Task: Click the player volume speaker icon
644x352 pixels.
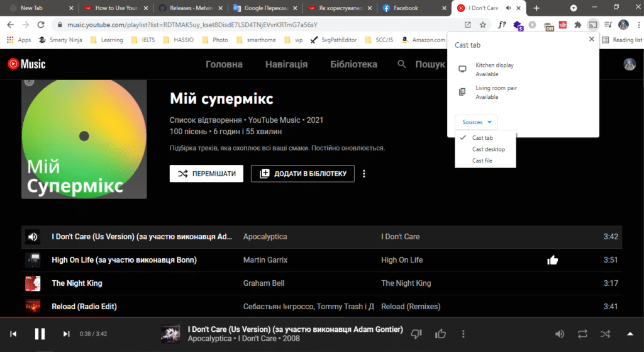Action: [x=559, y=334]
